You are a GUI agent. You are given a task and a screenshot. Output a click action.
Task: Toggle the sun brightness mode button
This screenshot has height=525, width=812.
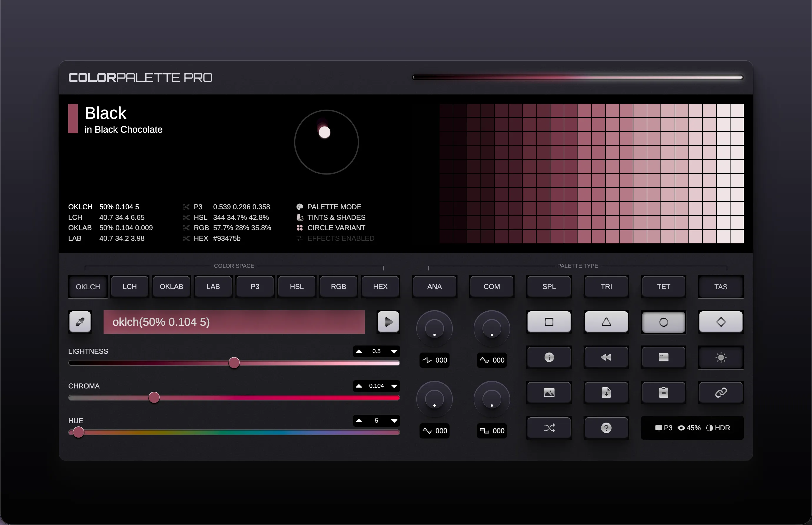pyautogui.click(x=720, y=357)
